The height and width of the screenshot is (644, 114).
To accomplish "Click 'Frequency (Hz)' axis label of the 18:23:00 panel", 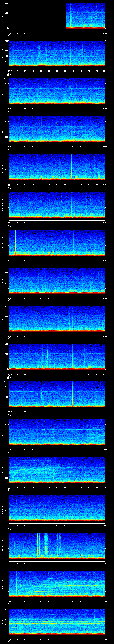I will coord(3,546).
